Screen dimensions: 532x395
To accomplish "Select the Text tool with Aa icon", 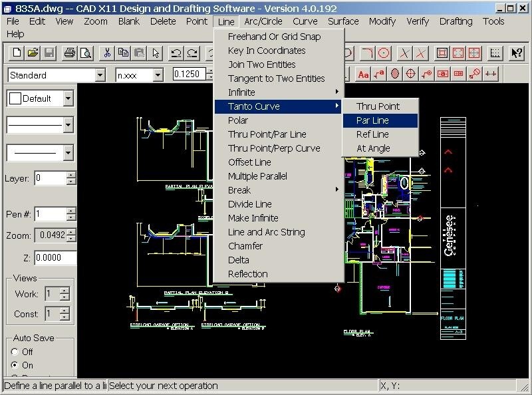I will coord(363,74).
